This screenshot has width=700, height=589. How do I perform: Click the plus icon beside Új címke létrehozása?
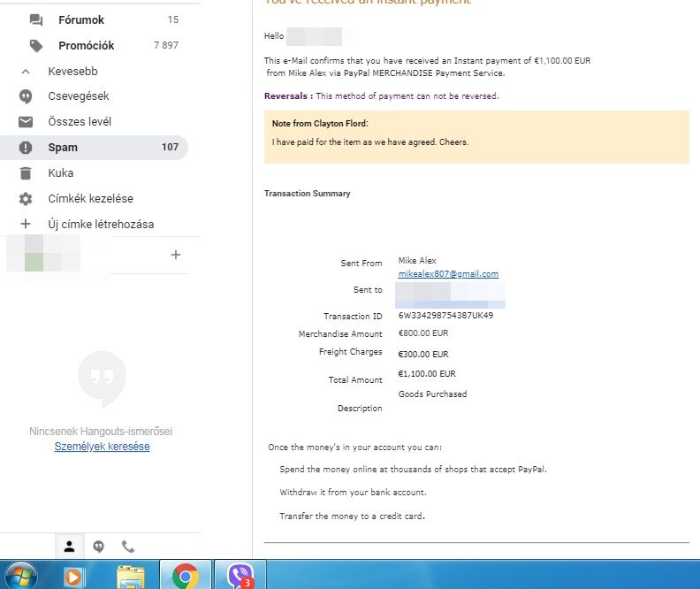click(26, 224)
